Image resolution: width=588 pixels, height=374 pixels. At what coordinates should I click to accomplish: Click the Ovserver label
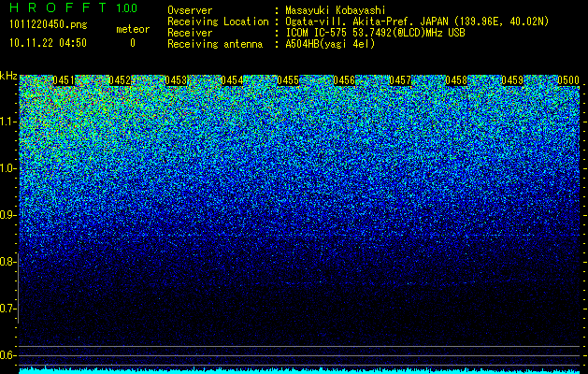point(190,10)
